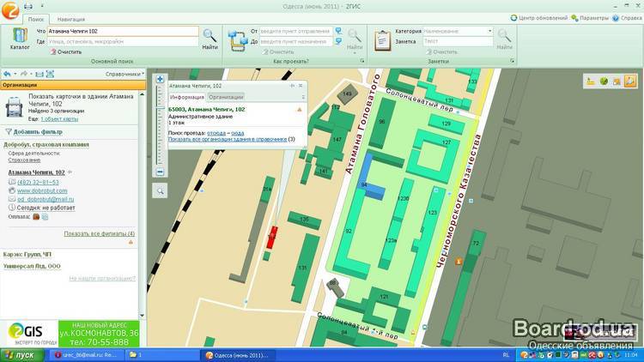Click Показать все филиалы (4)
The height and width of the screenshot is (362, 644).
pyautogui.click(x=99, y=233)
